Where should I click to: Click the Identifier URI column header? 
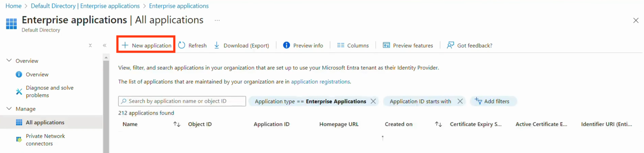(x=606, y=124)
